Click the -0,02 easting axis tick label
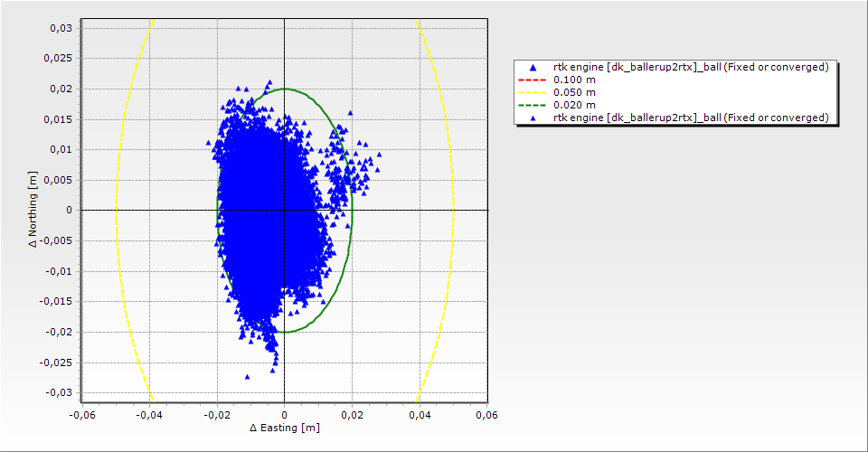This screenshot has height=452, width=868. point(217,415)
